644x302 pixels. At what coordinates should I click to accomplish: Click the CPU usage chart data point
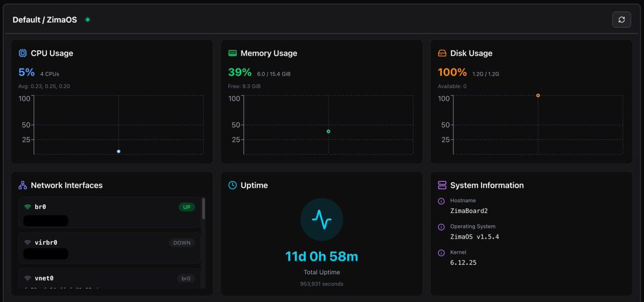[x=119, y=151]
